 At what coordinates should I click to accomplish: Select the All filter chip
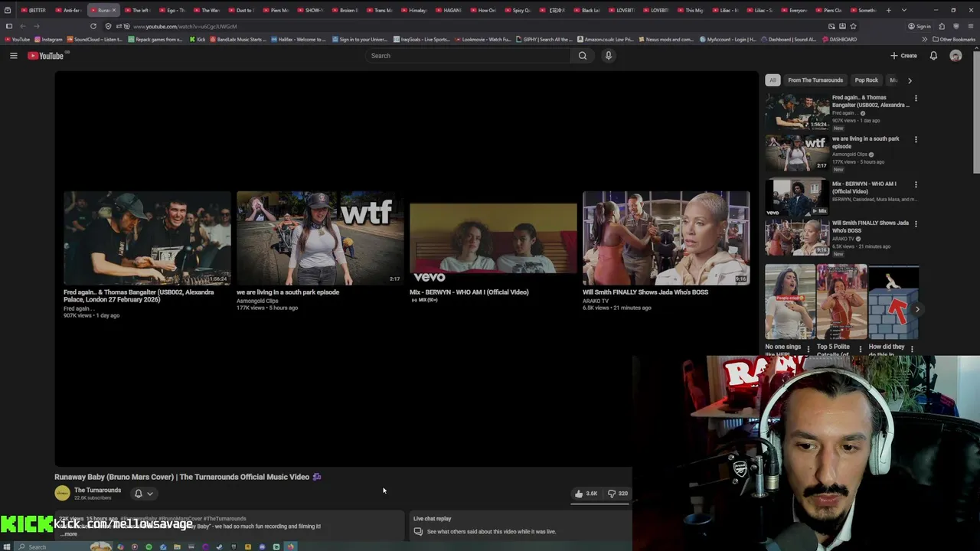click(x=773, y=80)
